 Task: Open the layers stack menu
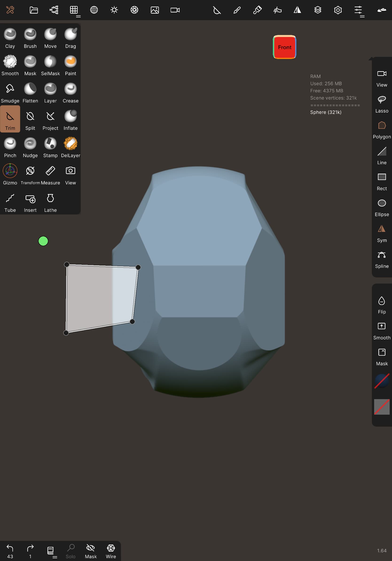point(318,10)
